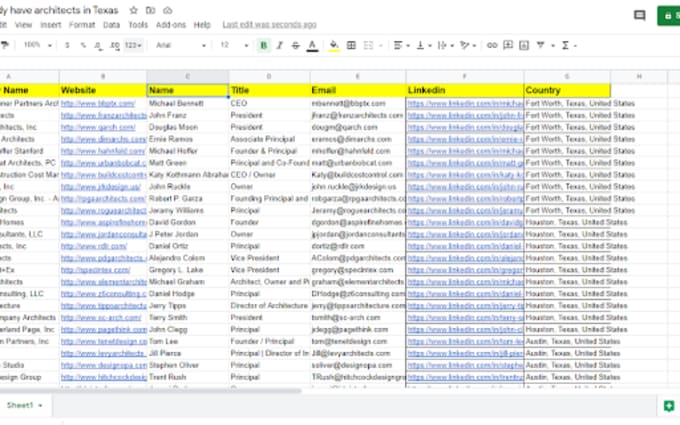
Task: Open the Insert menu
Action: pyautogui.click(x=51, y=25)
